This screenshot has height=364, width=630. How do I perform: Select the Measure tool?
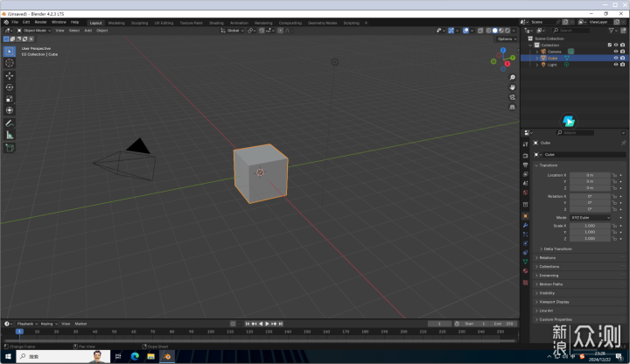coord(10,135)
